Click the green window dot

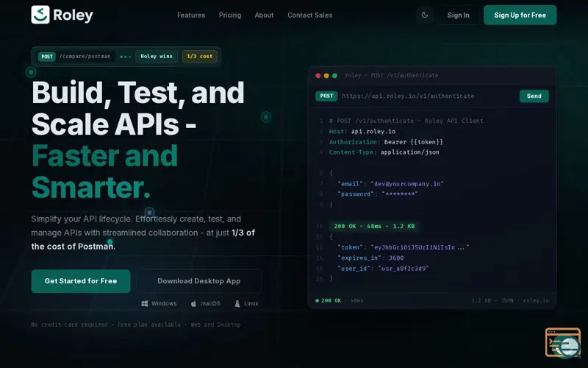(334, 76)
